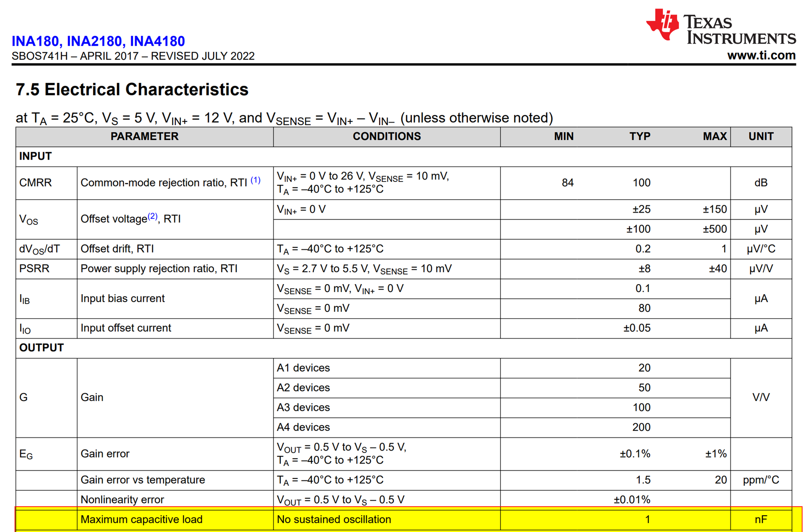Select the 0.2 offset drift typical value
Screen dimensions: 804x532
pos(643,249)
